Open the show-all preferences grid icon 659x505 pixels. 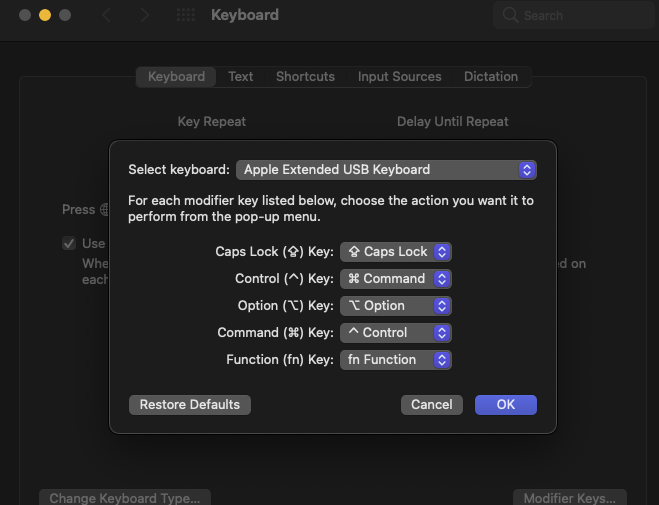pyautogui.click(x=186, y=15)
